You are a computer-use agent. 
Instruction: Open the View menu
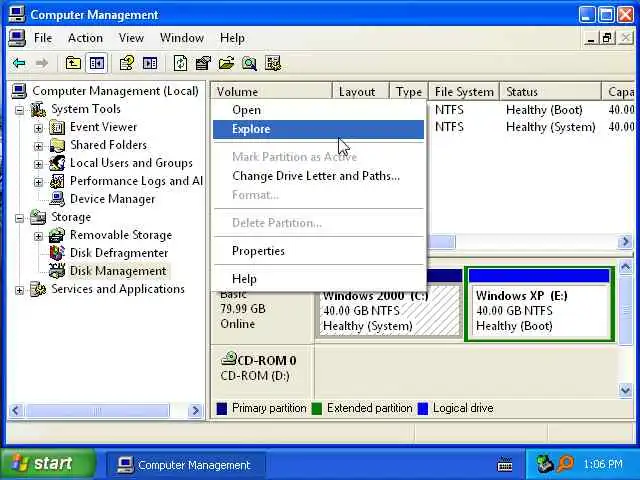pyautogui.click(x=131, y=38)
